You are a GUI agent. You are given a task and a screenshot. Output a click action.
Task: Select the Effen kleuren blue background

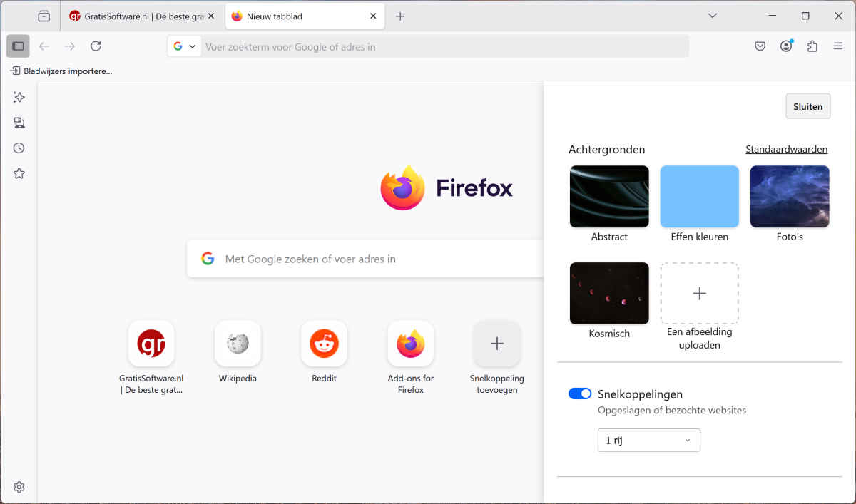[699, 197]
